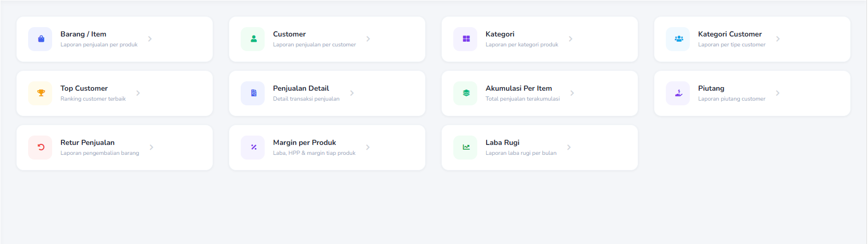
Task: Click the red undo icon for Retur Penjualan
Action: point(41,148)
